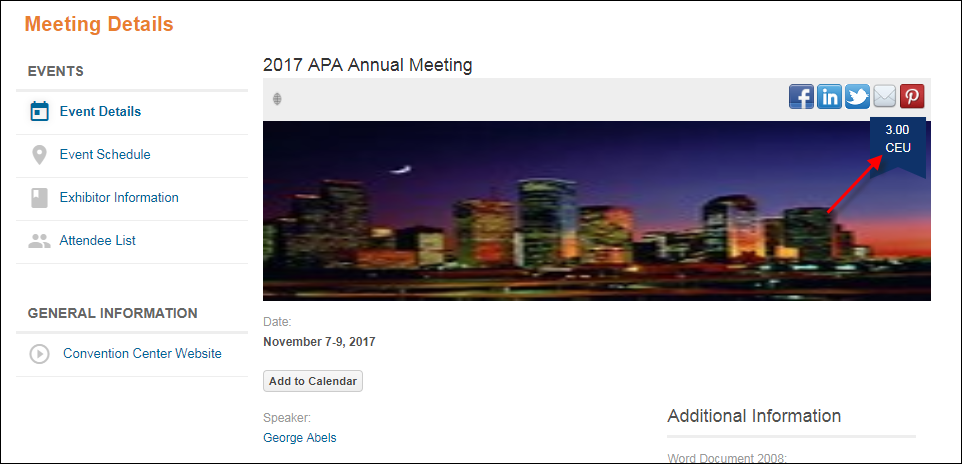Share event via LinkedIn icon
The width and height of the screenshot is (962, 464).
tap(829, 97)
